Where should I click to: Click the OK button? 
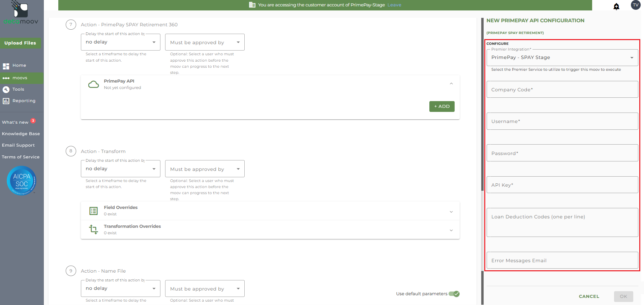click(x=623, y=297)
